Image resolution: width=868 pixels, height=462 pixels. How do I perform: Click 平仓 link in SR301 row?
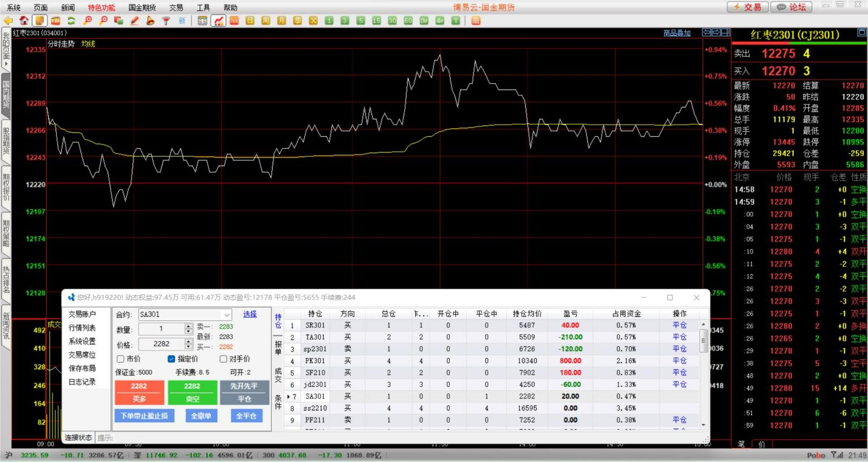click(x=680, y=325)
